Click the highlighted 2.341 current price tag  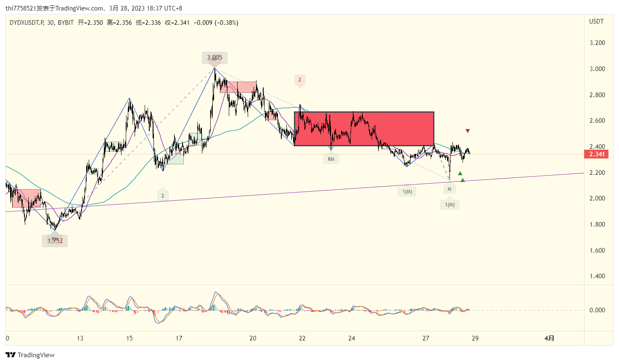[x=597, y=154]
